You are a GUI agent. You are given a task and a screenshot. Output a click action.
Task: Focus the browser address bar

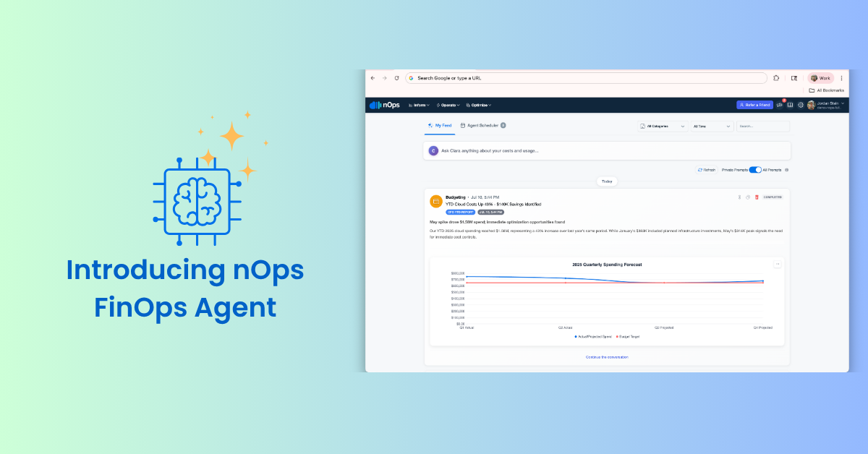click(586, 78)
